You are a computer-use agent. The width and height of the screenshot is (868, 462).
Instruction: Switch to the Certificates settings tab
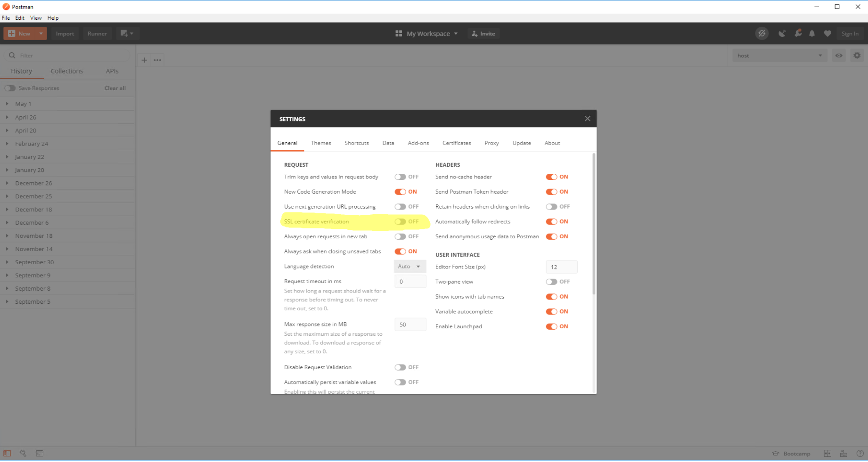pos(456,143)
